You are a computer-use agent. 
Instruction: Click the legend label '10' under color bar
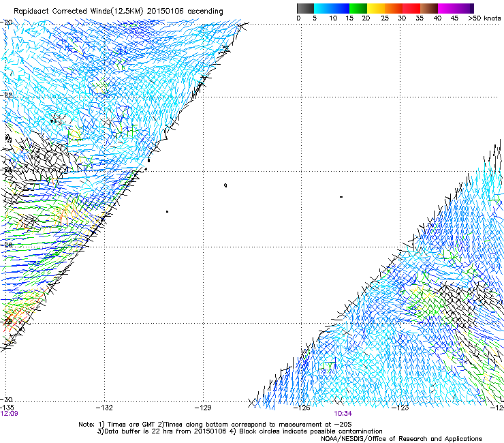(333, 18)
